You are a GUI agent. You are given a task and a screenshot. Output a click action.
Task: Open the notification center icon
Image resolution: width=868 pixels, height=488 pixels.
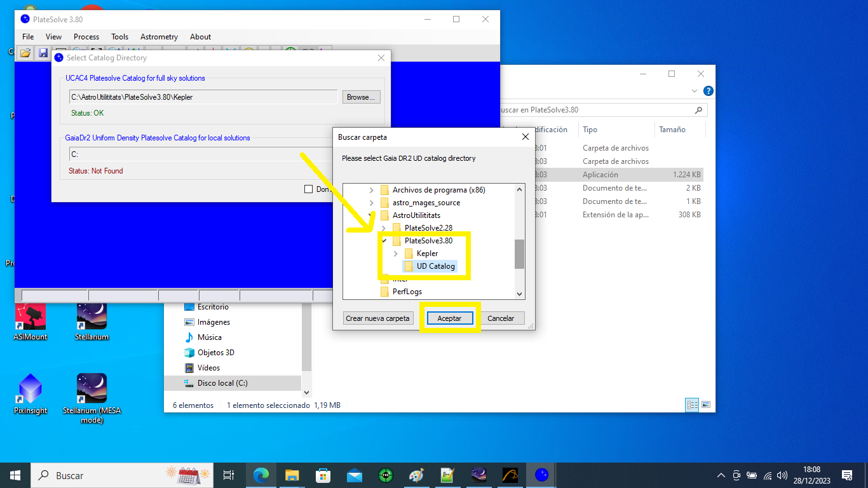pos(847,475)
